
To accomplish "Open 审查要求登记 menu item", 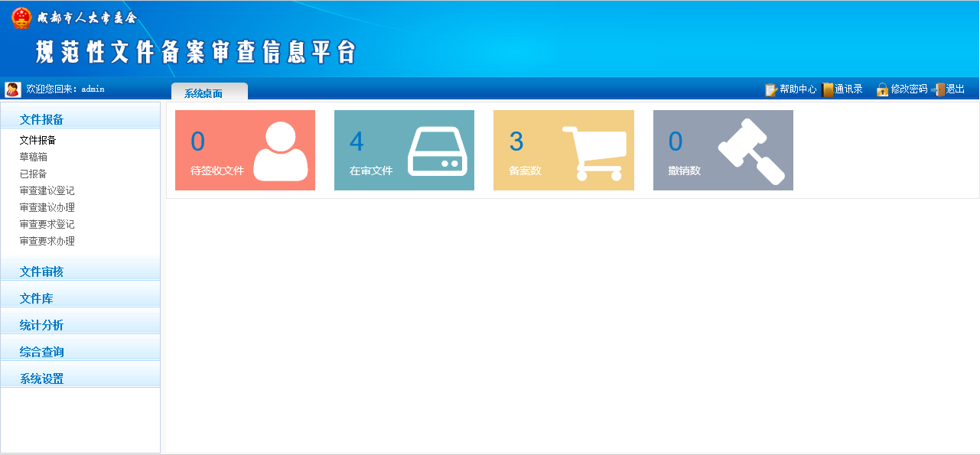I will click(x=47, y=225).
